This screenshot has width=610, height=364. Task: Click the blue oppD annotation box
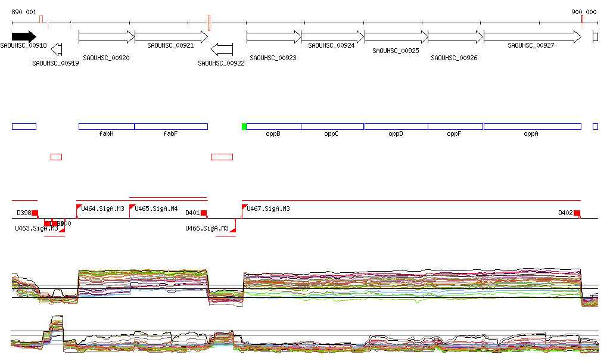[x=396, y=126]
